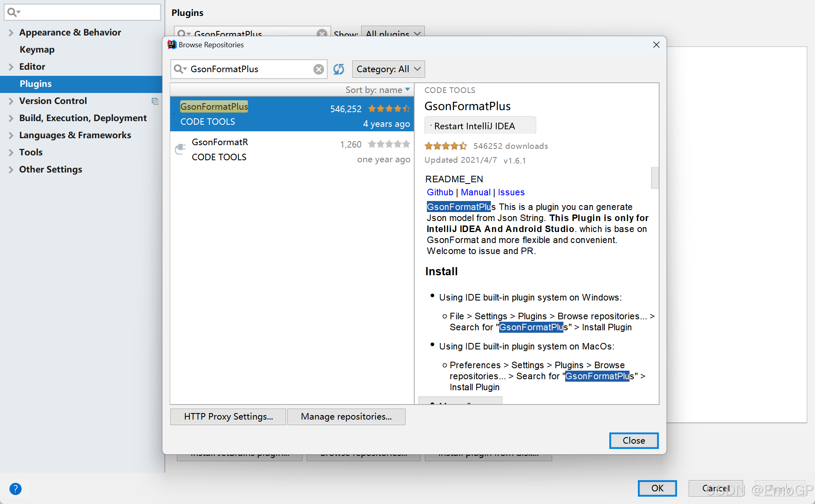Open HTTP Proxy Settings
Image resolution: width=815 pixels, height=504 pixels.
tap(228, 416)
